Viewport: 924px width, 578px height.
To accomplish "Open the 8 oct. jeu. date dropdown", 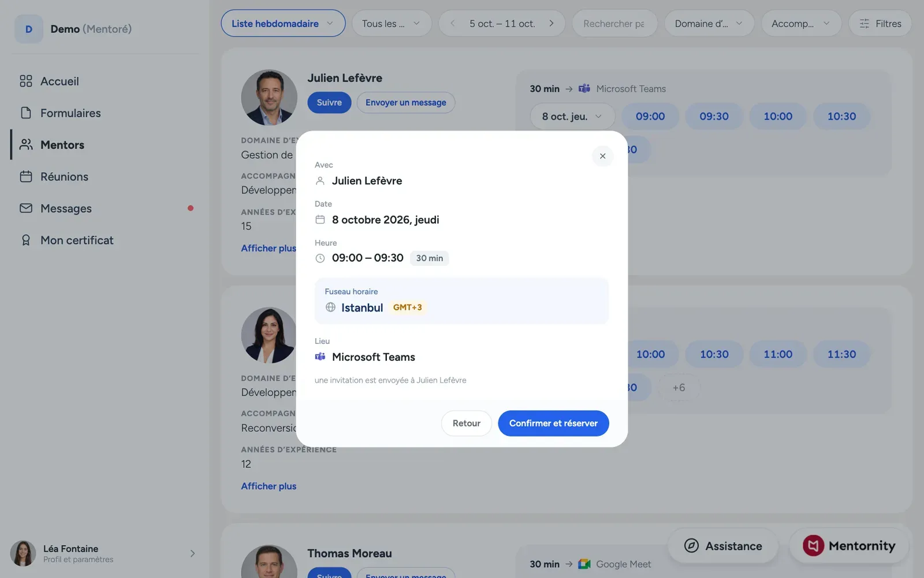I will coord(572,117).
